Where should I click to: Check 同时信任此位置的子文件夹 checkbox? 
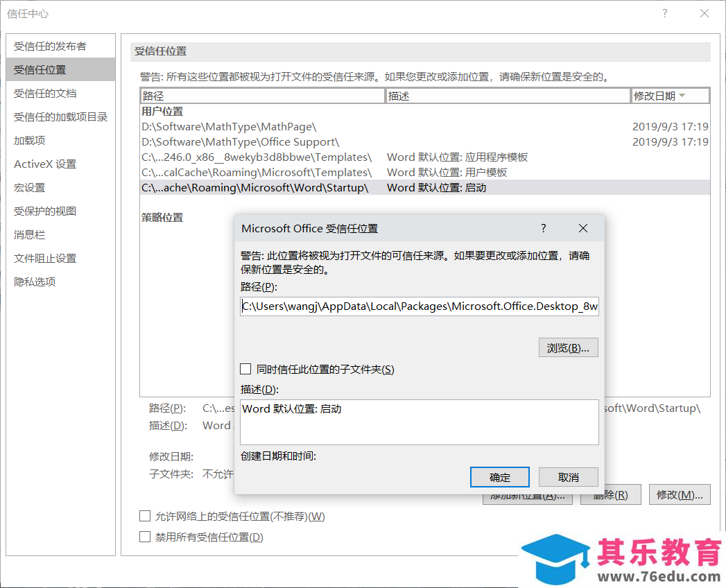245,369
